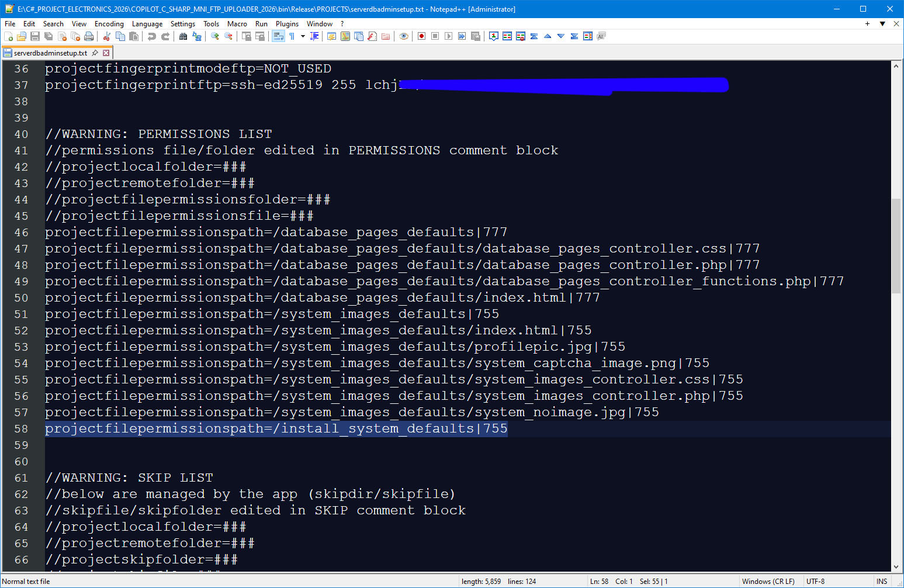
Task: Redo edit with Redo arrow
Action: tap(165, 36)
